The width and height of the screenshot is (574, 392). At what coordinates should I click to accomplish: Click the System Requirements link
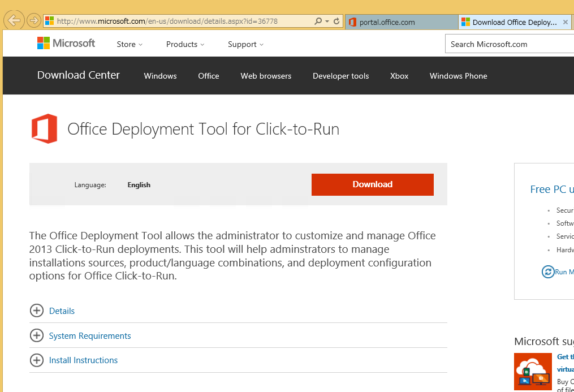click(x=90, y=336)
